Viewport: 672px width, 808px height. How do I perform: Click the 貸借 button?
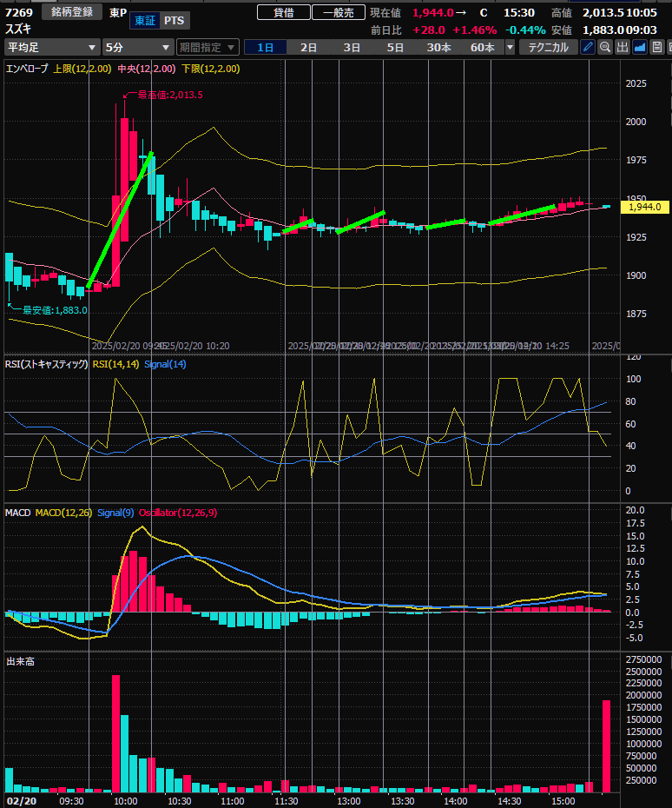[283, 12]
